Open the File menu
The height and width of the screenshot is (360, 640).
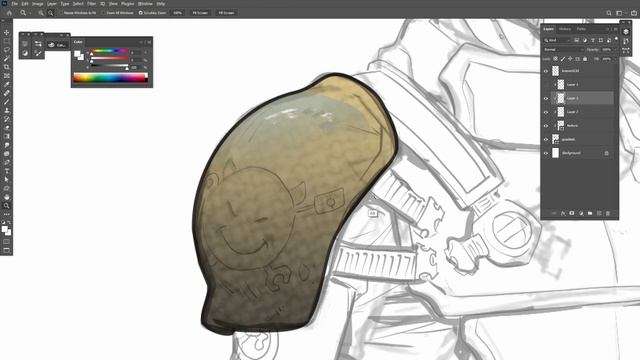[x=15, y=4]
